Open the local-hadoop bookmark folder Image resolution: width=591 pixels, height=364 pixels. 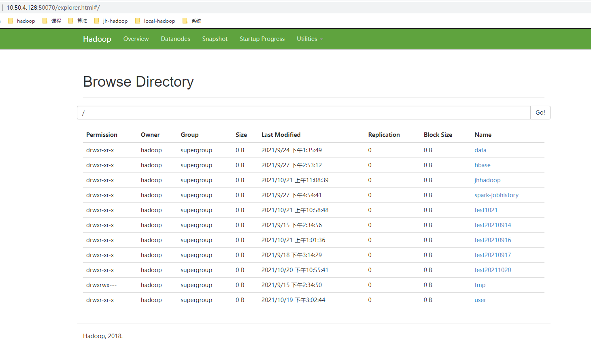coord(155,21)
